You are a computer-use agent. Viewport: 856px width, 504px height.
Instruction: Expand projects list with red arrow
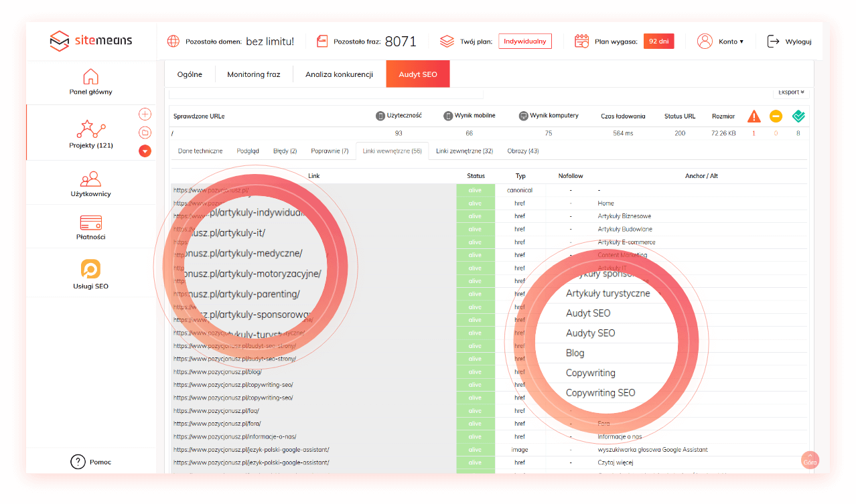(145, 151)
